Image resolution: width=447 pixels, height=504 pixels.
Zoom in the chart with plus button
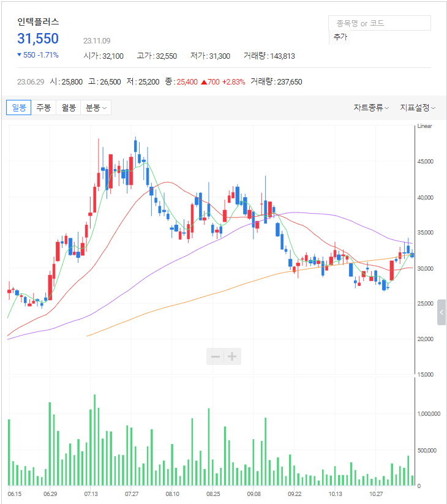pyautogui.click(x=232, y=356)
